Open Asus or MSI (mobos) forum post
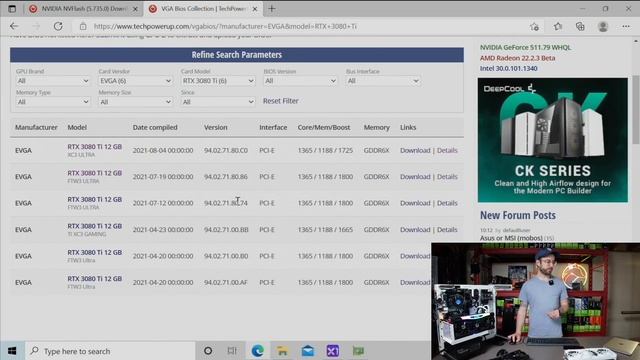Image resolution: width=640 pixels, height=360 pixels. [x=511, y=238]
